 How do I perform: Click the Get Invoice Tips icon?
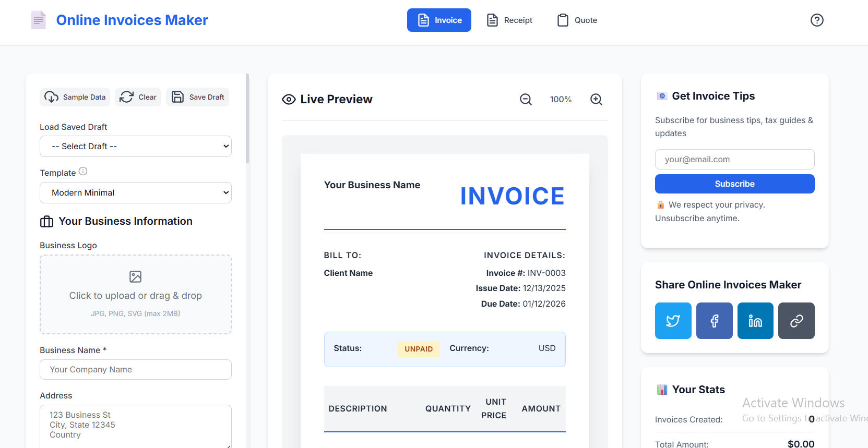tap(662, 96)
